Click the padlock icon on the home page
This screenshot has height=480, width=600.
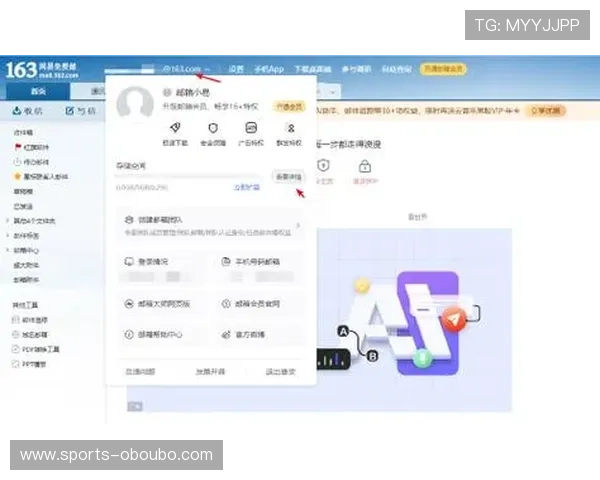[365, 166]
